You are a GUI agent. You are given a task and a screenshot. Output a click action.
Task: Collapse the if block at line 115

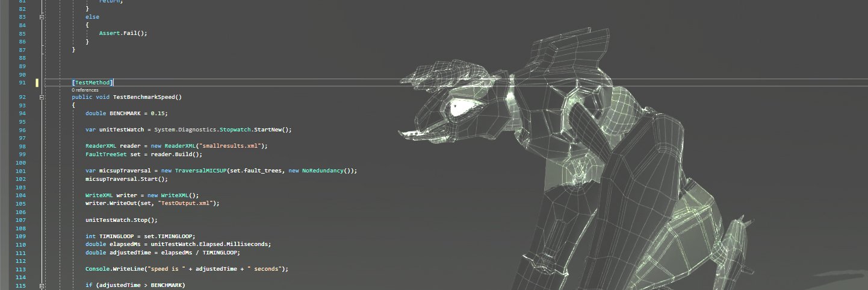tap(41, 285)
